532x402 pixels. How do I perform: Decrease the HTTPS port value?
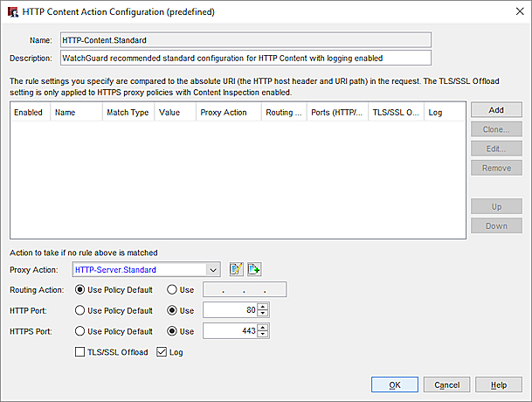pyautogui.click(x=264, y=334)
